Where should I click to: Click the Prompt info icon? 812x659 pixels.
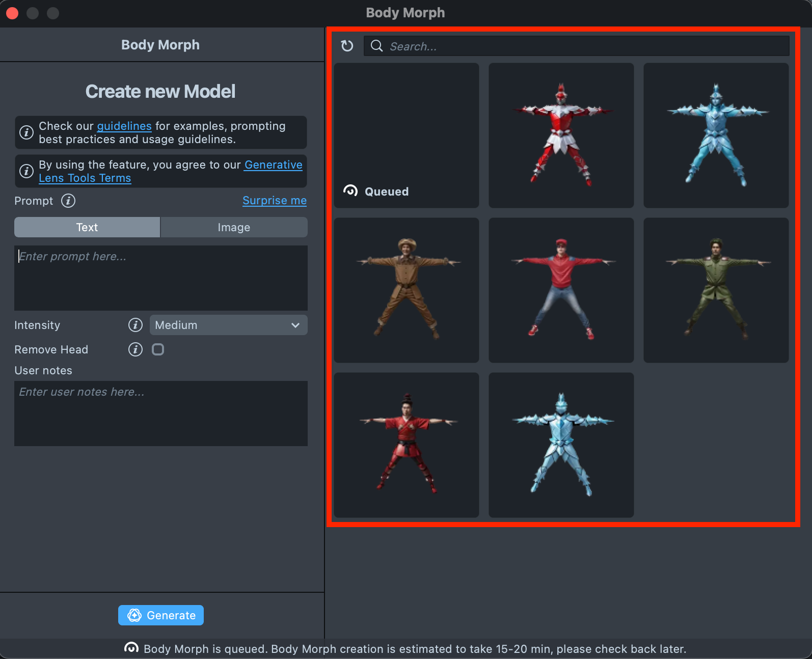click(x=68, y=201)
